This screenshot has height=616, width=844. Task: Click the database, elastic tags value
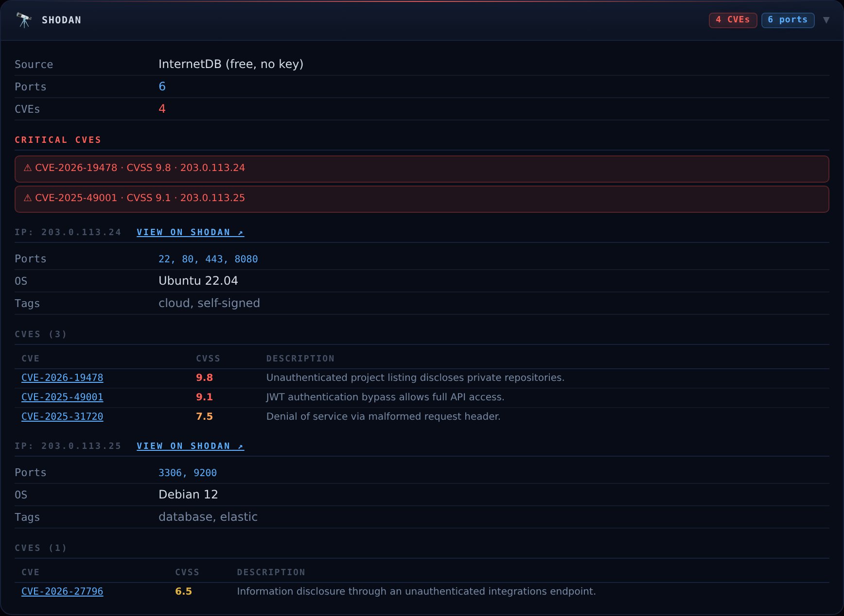tap(208, 517)
